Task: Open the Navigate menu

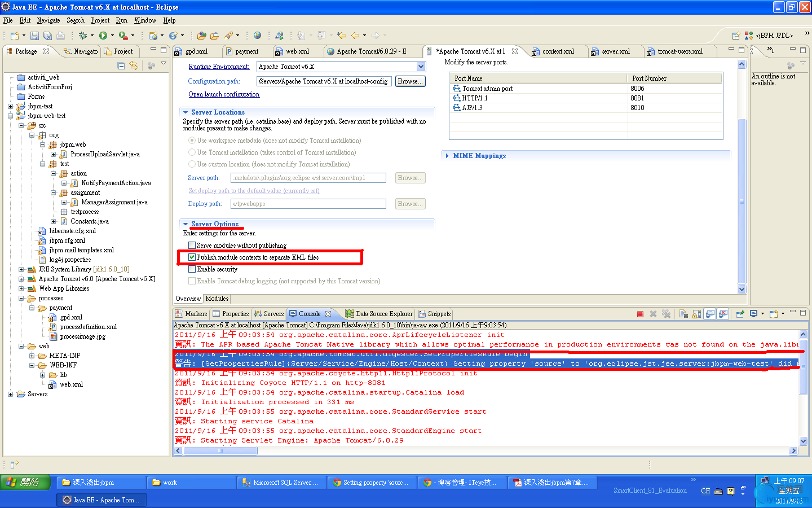Action: pos(48,20)
